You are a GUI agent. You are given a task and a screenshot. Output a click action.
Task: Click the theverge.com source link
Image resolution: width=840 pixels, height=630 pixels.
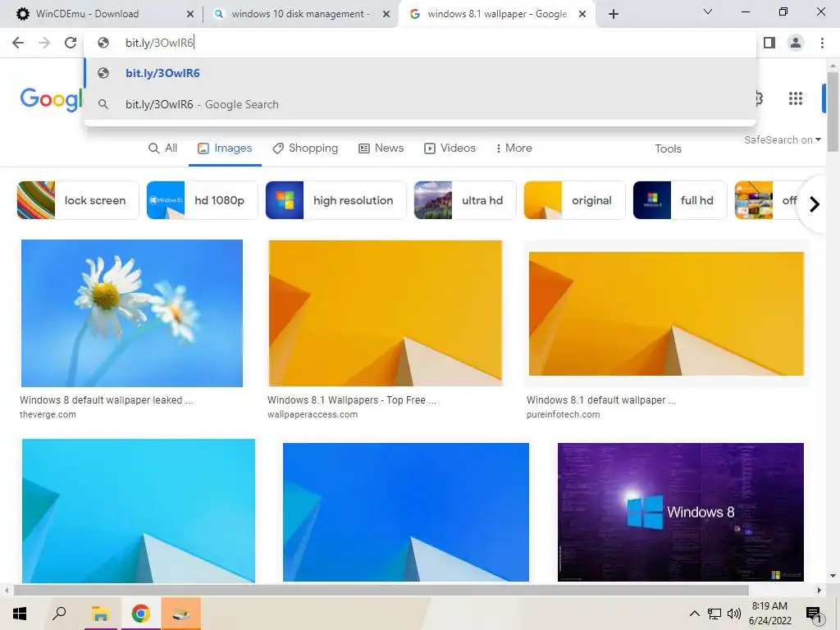(48, 414)
